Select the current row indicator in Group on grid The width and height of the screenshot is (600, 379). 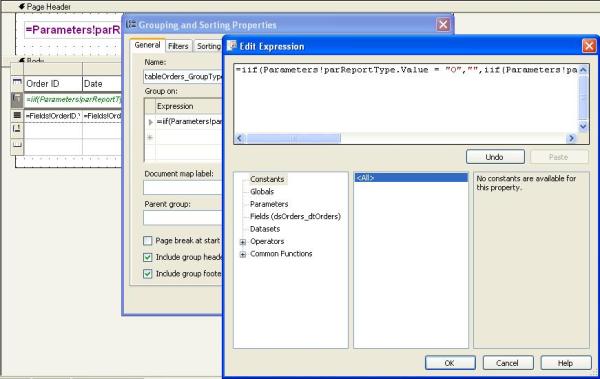(x=150, y=122)
